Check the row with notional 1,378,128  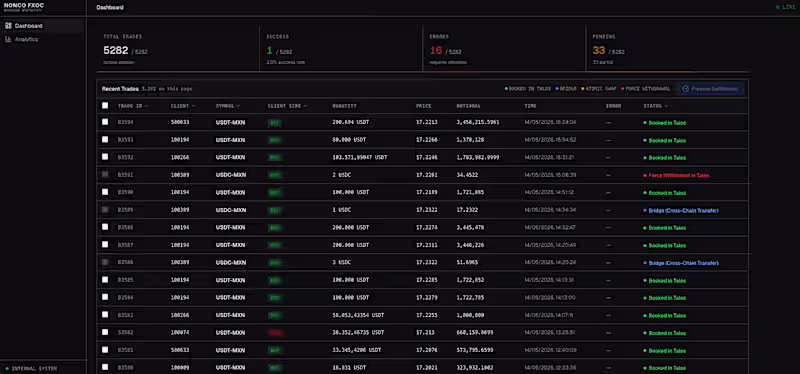[105, 139]
